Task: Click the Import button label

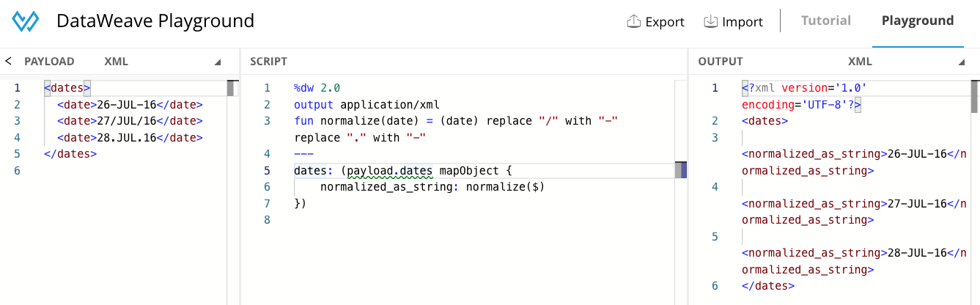Action: (x=743, y=22)
